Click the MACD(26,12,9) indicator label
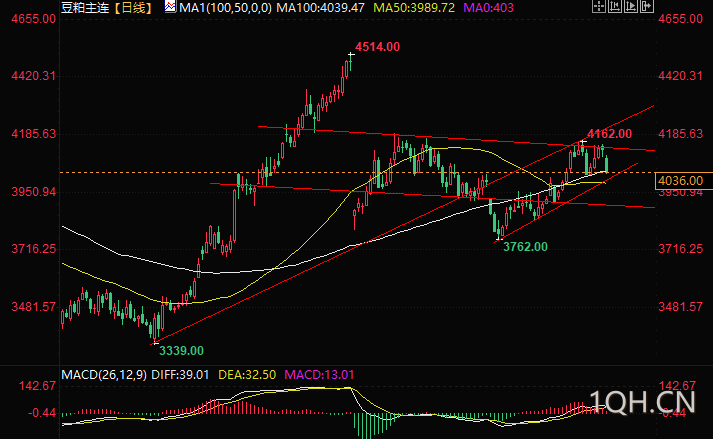Viewport: 713px width, 439px height. (x=104, y=375)
